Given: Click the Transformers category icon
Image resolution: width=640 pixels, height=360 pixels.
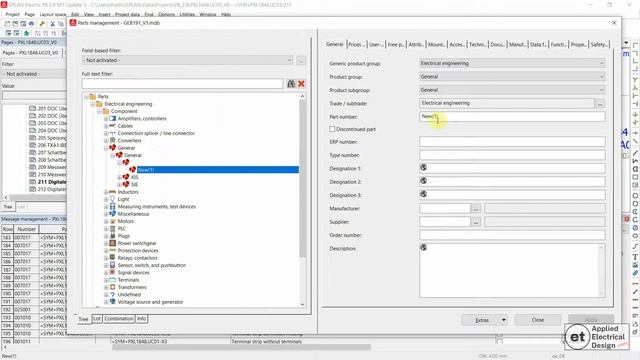Looking at the screenshot, I should tap(113, 287).
